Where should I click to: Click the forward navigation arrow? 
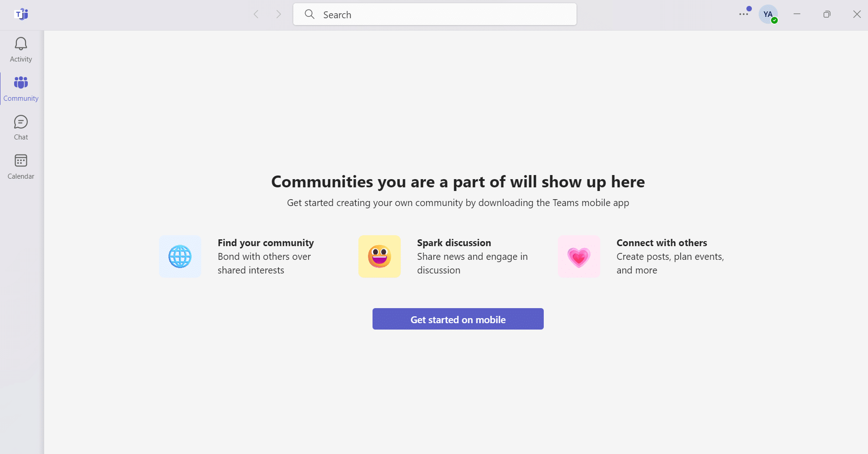(x=279, y=15)
